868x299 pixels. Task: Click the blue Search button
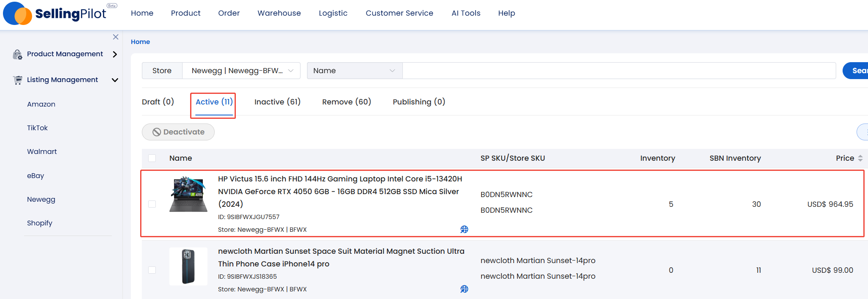pyautogui.click(x=855, y=71)
